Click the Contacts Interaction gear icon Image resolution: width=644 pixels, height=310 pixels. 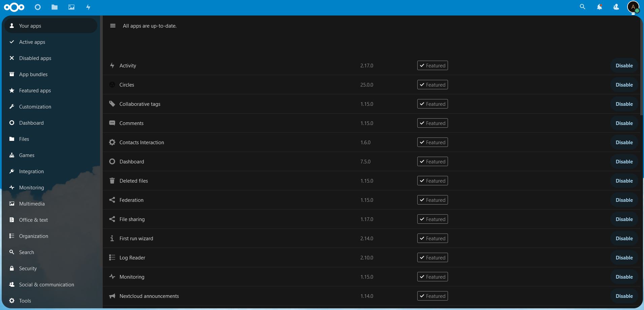coord(112,142)
